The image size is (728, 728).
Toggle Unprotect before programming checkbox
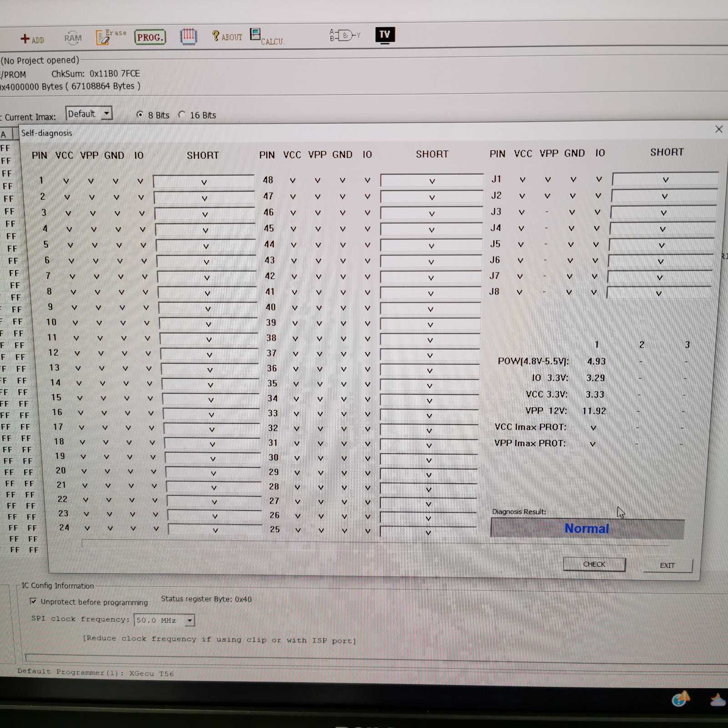[x=33, y=601]
